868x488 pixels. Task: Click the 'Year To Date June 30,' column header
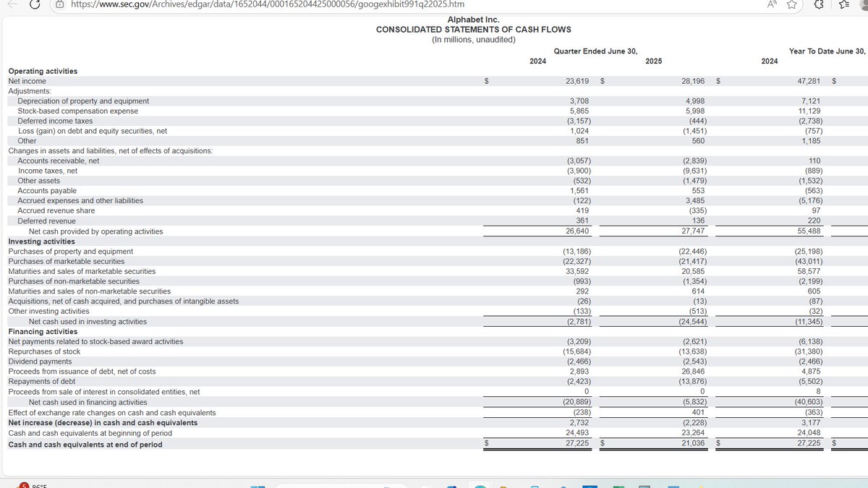(x=827, y=51)
